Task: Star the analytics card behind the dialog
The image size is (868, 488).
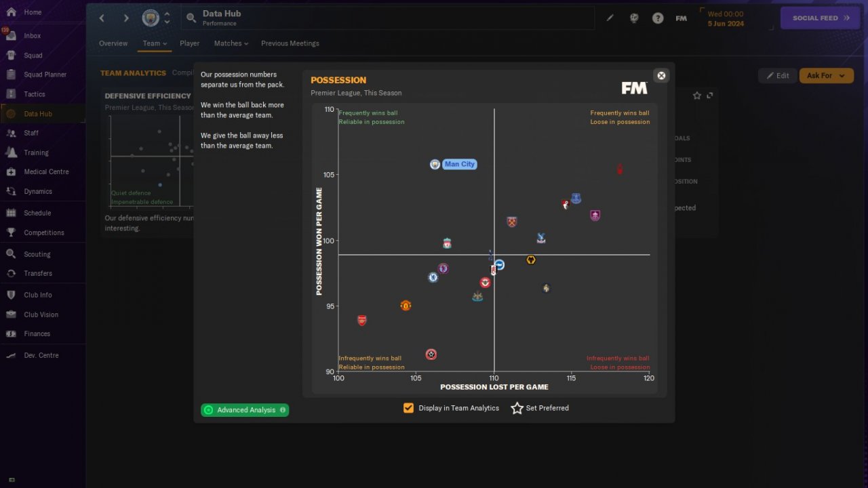Action: pyautogui.click(x=697, y=96)
